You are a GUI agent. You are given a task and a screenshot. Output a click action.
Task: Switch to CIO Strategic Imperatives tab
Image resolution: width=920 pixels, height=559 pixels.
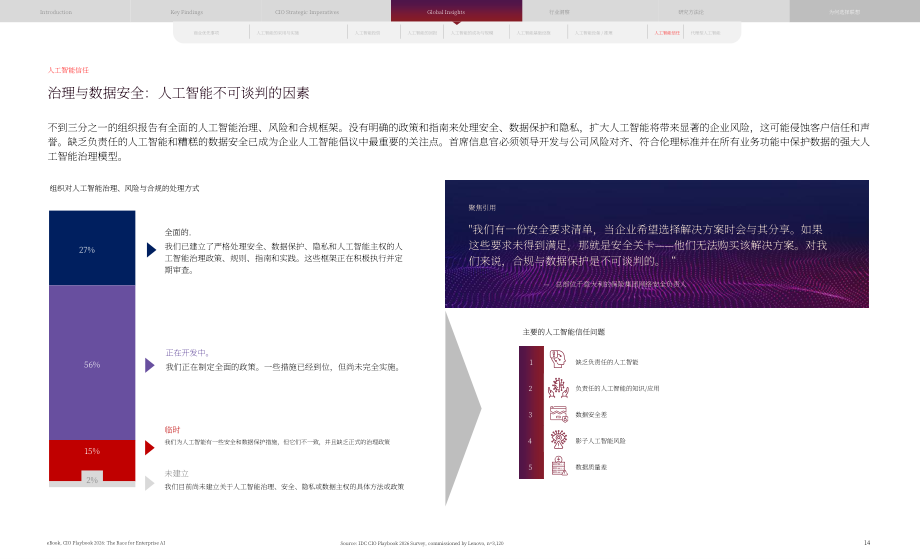coord(307,12)
